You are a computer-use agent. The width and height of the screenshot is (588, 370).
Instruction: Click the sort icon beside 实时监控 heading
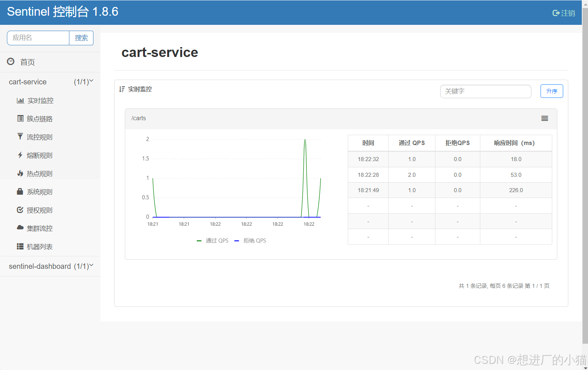tap(122, 89)
